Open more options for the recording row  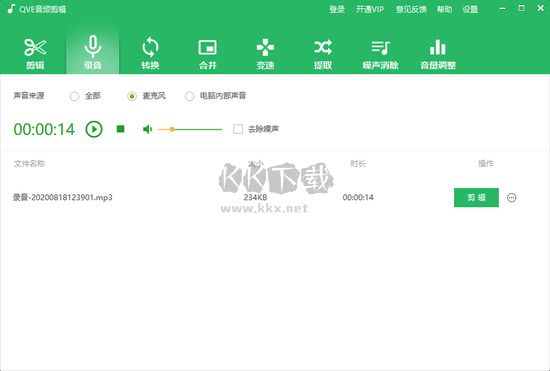(511, 197)
